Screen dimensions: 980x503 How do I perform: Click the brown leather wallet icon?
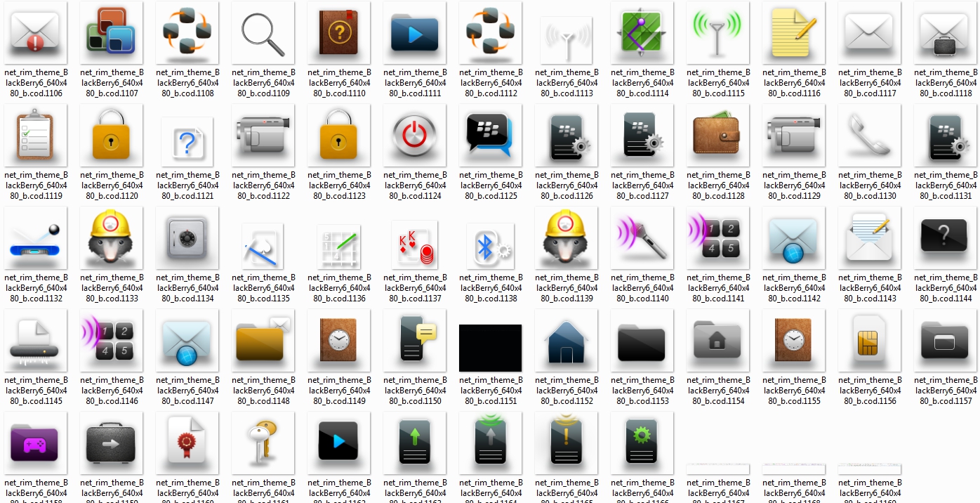coord(718,135)
